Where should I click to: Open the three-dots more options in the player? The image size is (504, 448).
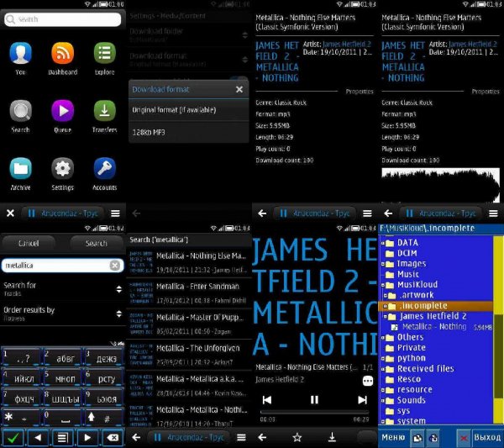(368, 381)
